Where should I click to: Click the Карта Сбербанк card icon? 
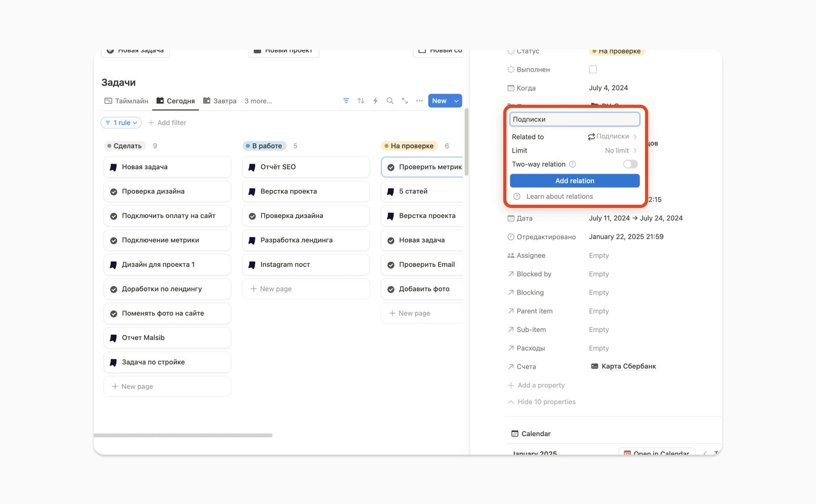pos(594,366)
